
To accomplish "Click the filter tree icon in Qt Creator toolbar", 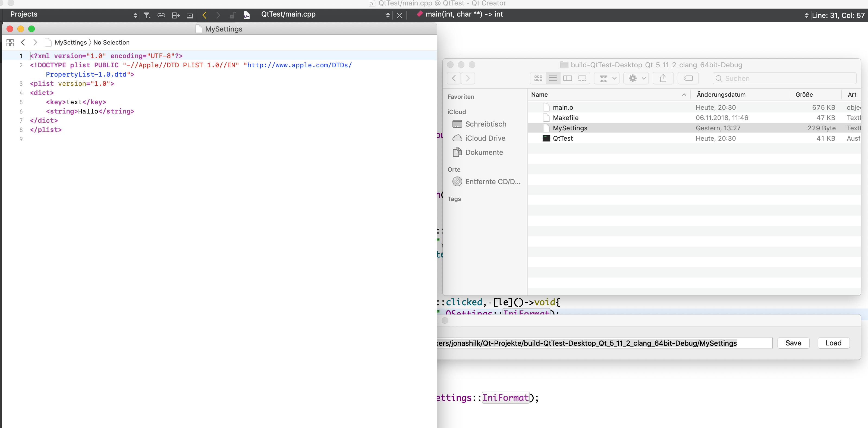I will pyautogui.click(x=147, y=15).
